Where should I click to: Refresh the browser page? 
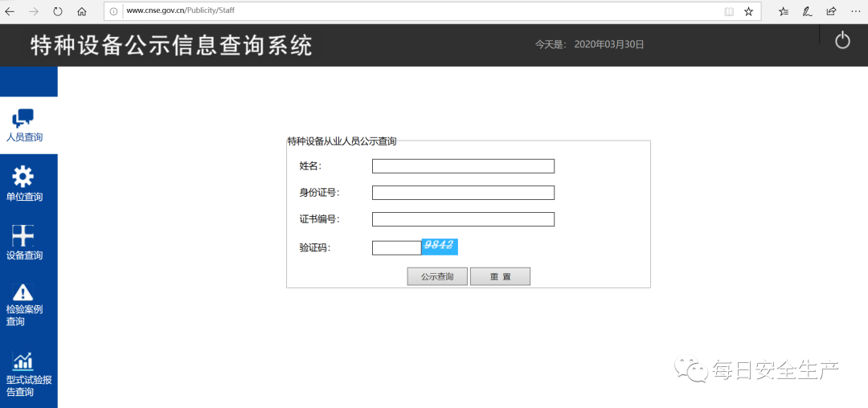[58, 11]
